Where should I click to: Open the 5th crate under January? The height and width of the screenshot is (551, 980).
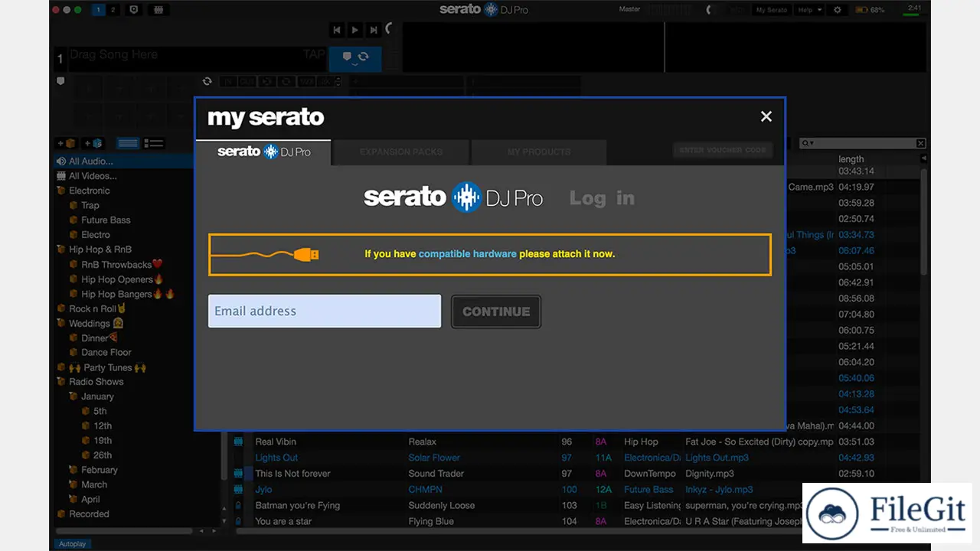point(100,411)
